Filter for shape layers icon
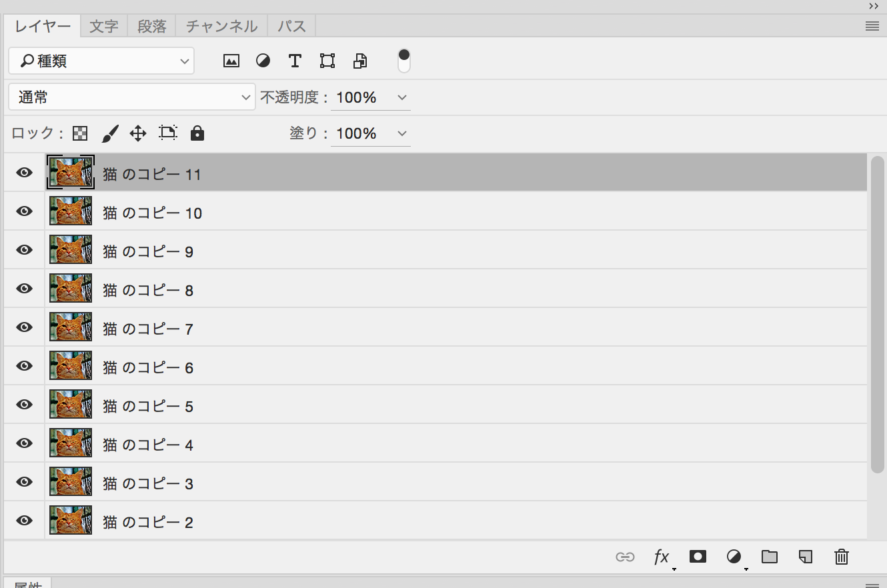Viewport: 887px width, 588px height. 327,61
